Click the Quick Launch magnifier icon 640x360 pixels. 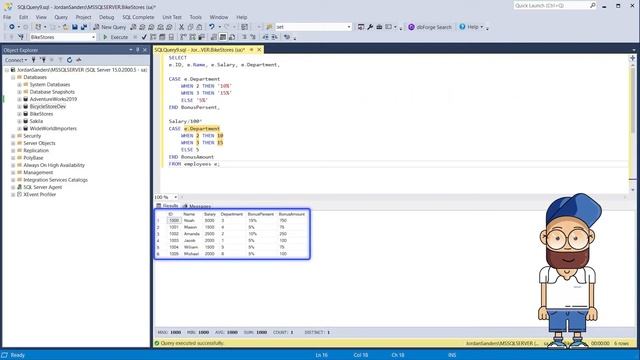pos(593,5)
